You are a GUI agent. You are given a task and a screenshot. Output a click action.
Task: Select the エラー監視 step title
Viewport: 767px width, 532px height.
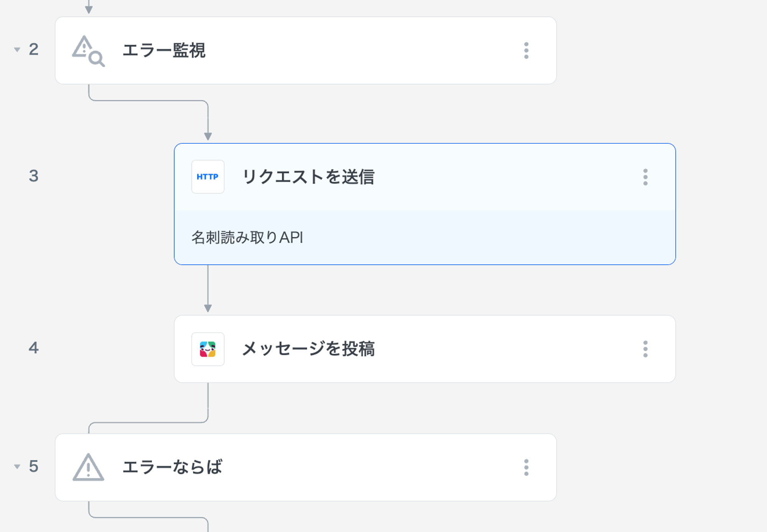click(164, 51)
